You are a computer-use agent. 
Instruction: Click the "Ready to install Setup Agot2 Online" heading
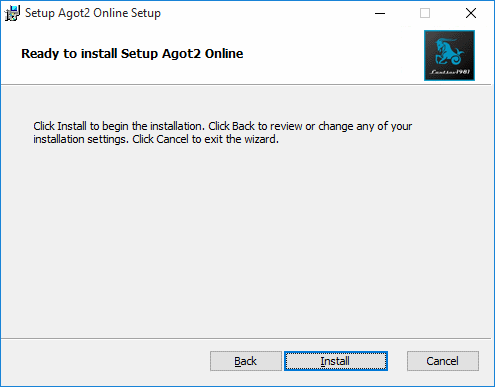pyautogui.click(x=132, y=54)
